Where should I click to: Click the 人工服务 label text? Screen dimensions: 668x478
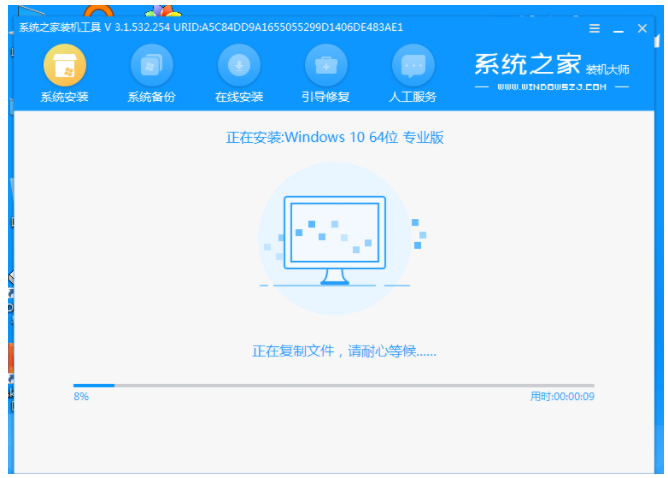coord(413,97)
